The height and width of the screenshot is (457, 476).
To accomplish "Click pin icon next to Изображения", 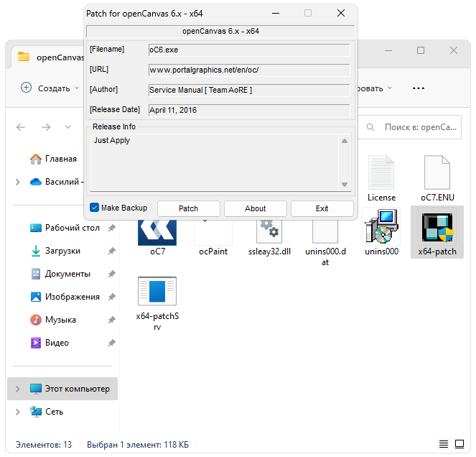I will pos(112,297).
